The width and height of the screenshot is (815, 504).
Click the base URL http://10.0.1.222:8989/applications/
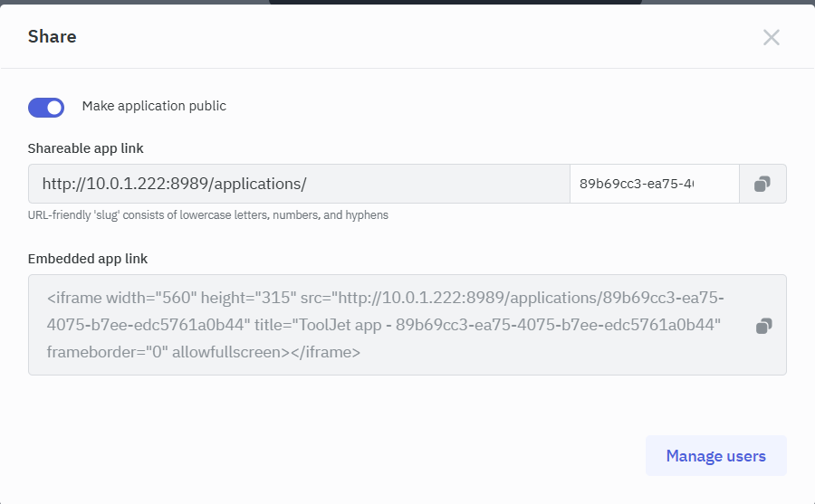click(174, 184)
